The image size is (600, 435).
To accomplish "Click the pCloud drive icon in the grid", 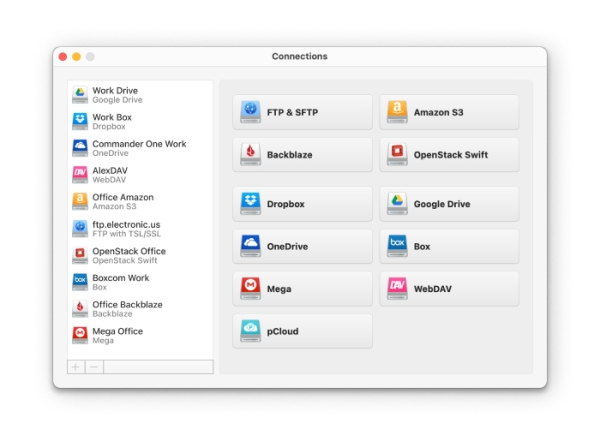I will 251,331.
